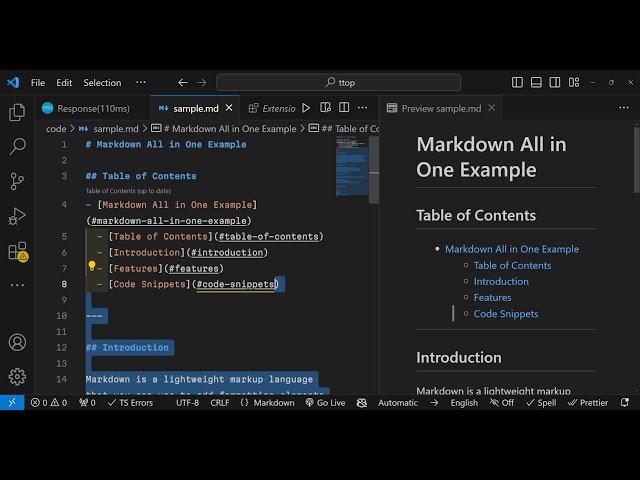Toggle the bottom panel layout button
The image size is (640, 480).
(x=537, y=82)
